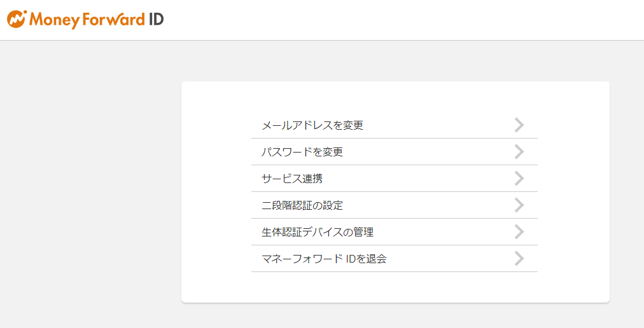Click empty space in the top header bar

[402, 20]
